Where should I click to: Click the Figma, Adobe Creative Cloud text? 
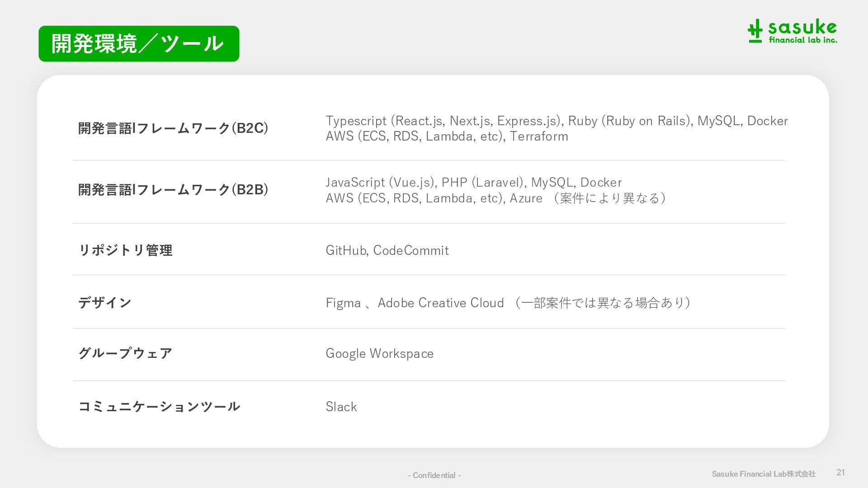(x=508, y=303)
